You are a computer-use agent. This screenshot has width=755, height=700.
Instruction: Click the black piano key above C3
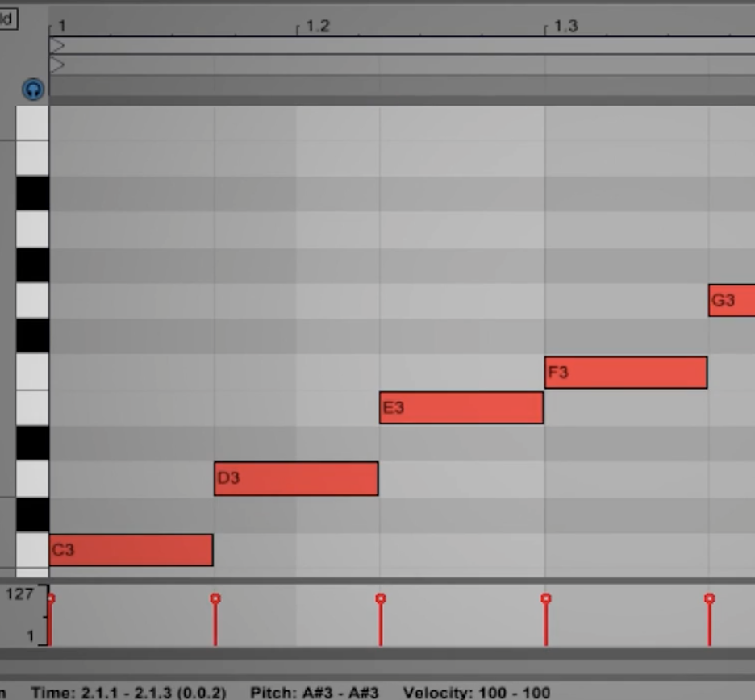tap(32, 515)
